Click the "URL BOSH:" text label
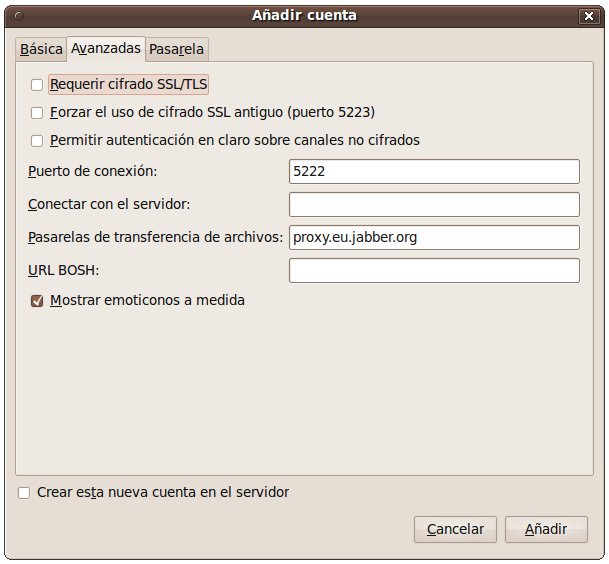The image size is (609, 564). [x=63, y=271]
